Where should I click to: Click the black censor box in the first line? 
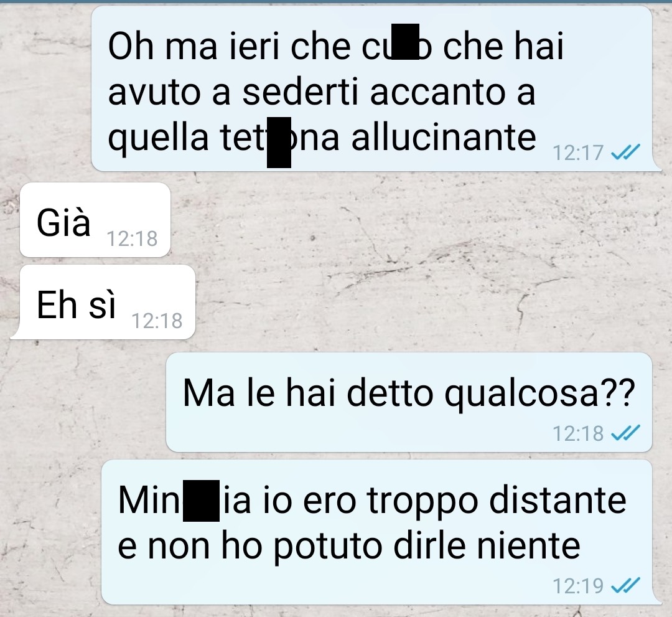click(x=406, y=42)
